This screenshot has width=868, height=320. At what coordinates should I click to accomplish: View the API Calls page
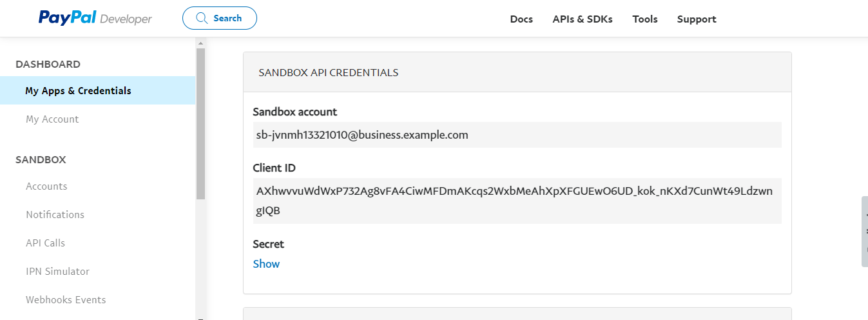tap(45, 243)
